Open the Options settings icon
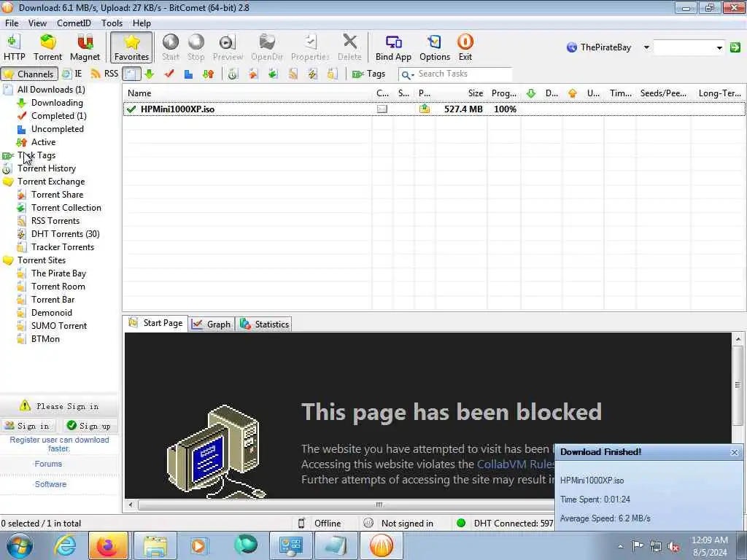 pyautogui.click(x=435, y=47)
